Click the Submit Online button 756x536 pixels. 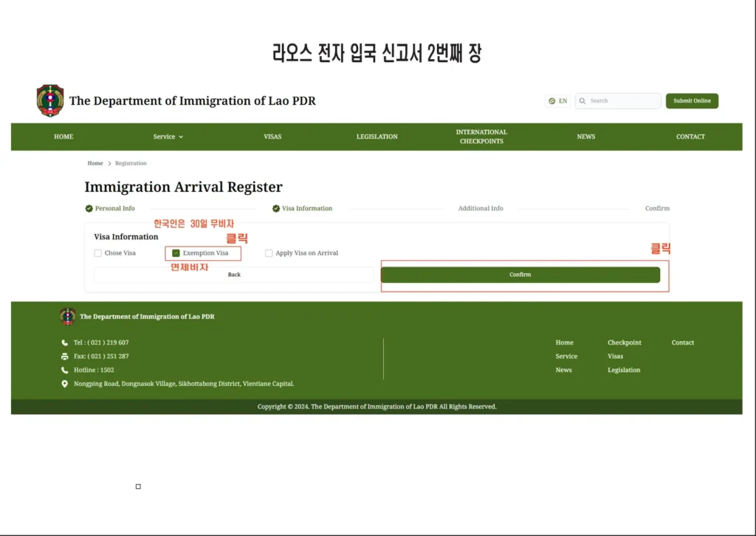click(691, 100)
